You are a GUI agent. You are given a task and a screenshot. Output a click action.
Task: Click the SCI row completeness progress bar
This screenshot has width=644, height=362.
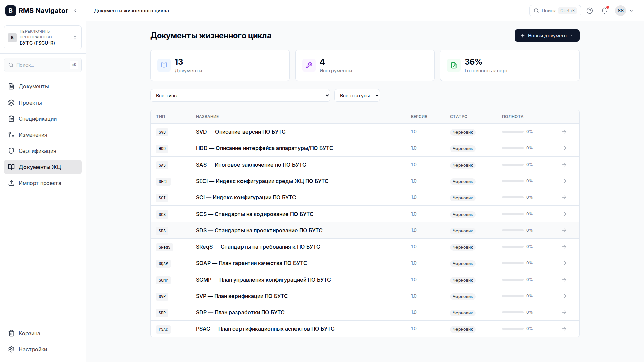513,197
